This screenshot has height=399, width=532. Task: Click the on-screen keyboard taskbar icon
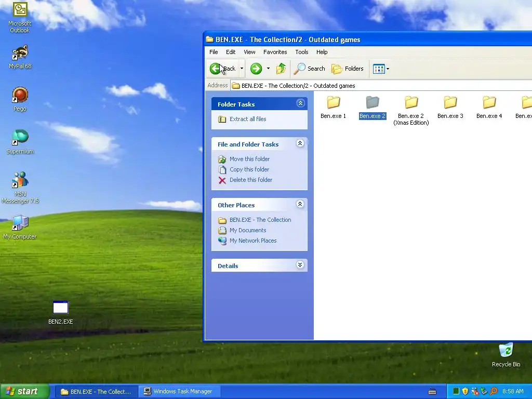(432, 392)
